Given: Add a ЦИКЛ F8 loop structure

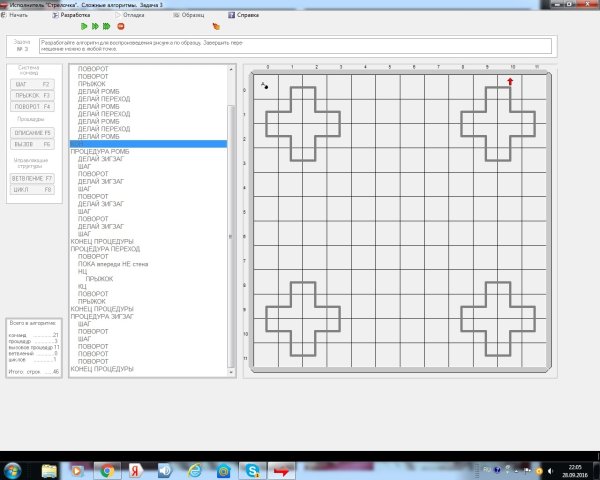Looking at the screenshot, I should click(32, 189).
